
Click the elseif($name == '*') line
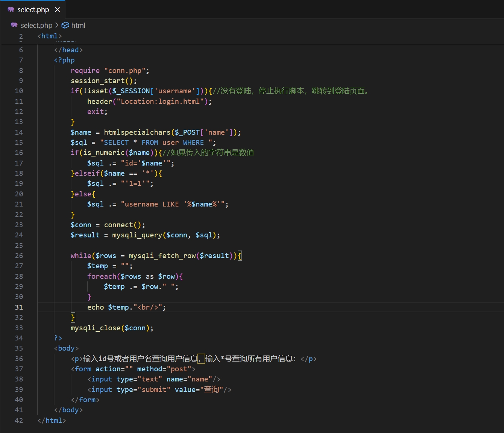(x=117, y=173)
